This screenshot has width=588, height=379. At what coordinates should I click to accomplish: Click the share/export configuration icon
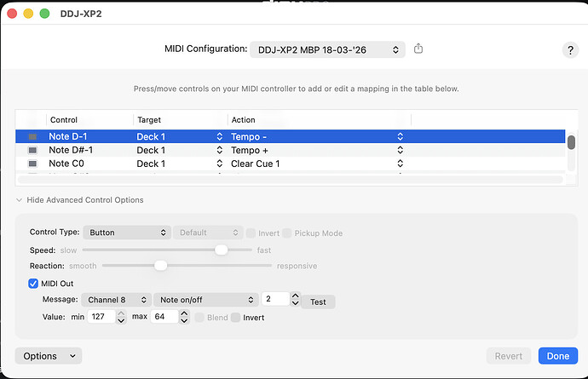pyautogui.click(x=418, y=49)
